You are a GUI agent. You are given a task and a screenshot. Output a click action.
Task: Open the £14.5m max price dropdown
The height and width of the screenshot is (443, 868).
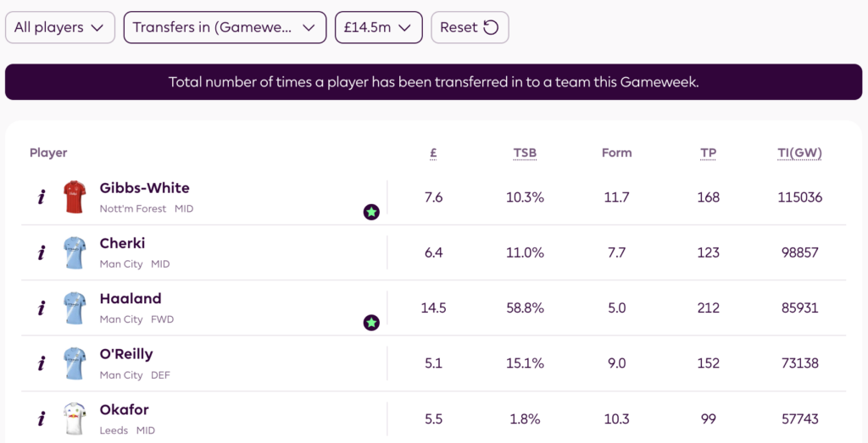tap(378, 27)
